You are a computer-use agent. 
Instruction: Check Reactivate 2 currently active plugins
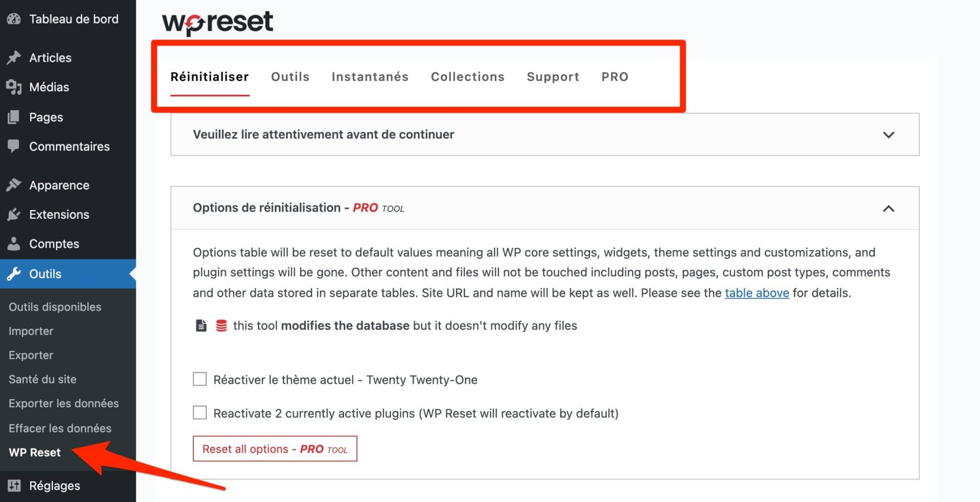pyautogui.click(x=200, y=413)
